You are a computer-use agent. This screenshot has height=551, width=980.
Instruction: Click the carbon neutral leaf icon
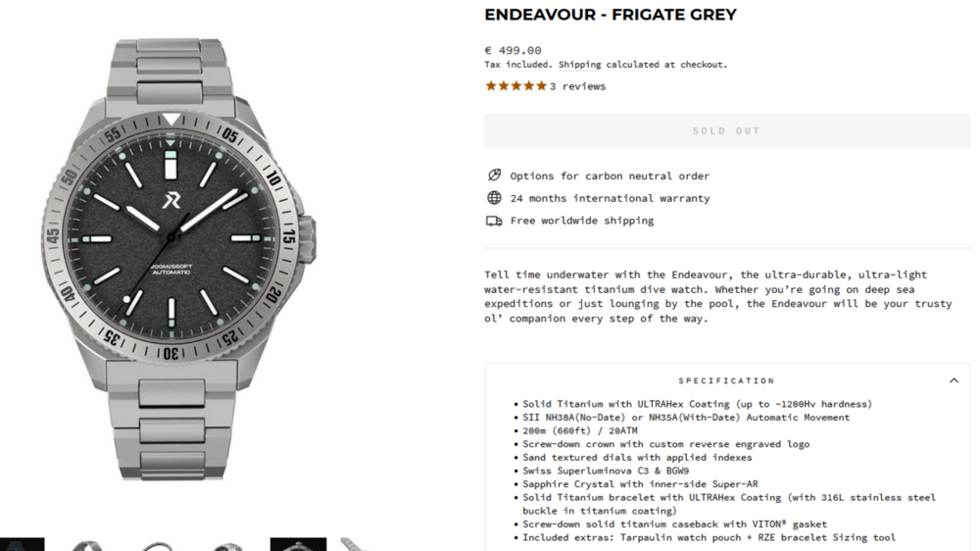pyautogui.click(x=494, y=175)
